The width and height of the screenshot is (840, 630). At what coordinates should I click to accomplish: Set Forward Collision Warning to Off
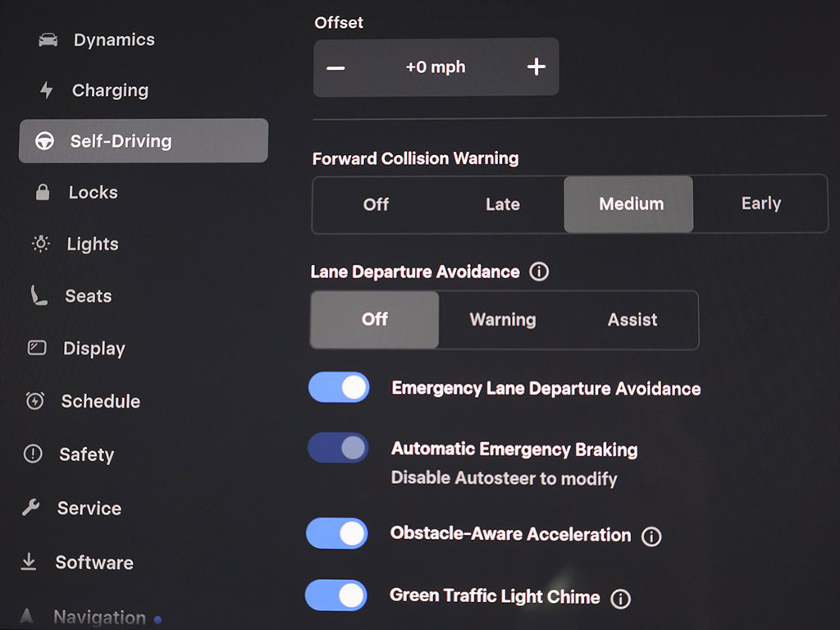376,204
